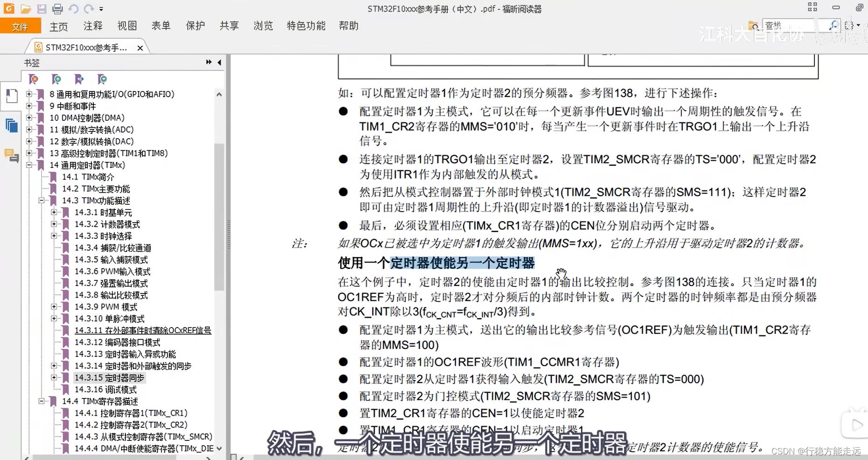Expand bookmark 11 模拟/数字转换(ADC)

click(x=29, y=129)
